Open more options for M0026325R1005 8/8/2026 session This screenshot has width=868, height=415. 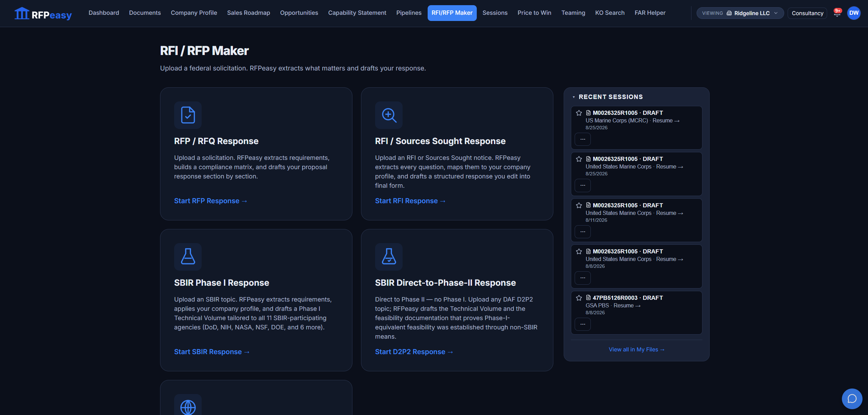click(583, 278)
